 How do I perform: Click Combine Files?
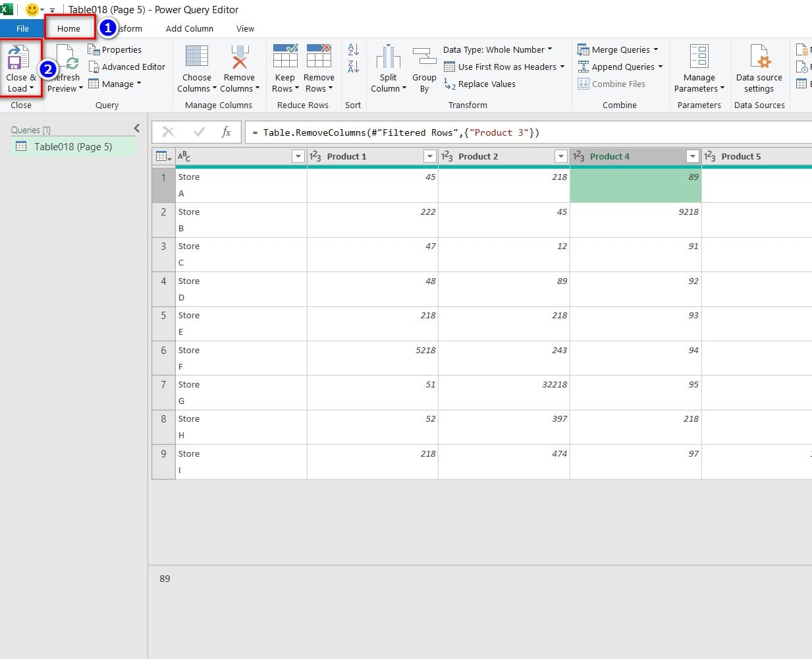point(611,84)
